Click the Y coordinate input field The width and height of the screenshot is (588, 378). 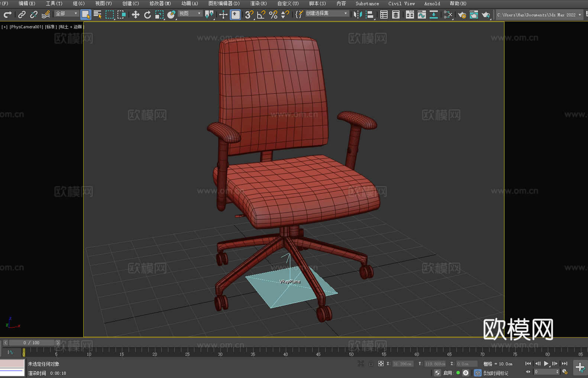pyautogui.click(x=435, y=364)
